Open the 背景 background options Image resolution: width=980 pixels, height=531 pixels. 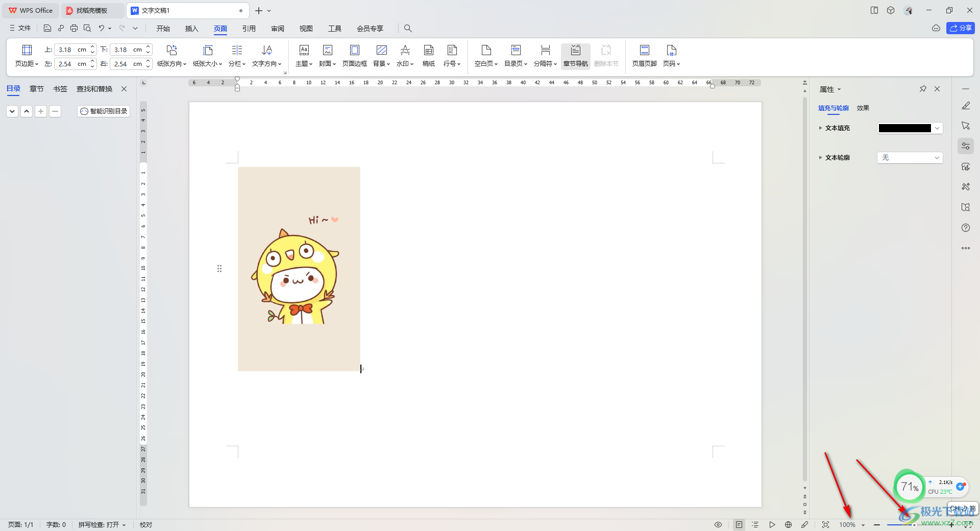(x=381, y=56)
